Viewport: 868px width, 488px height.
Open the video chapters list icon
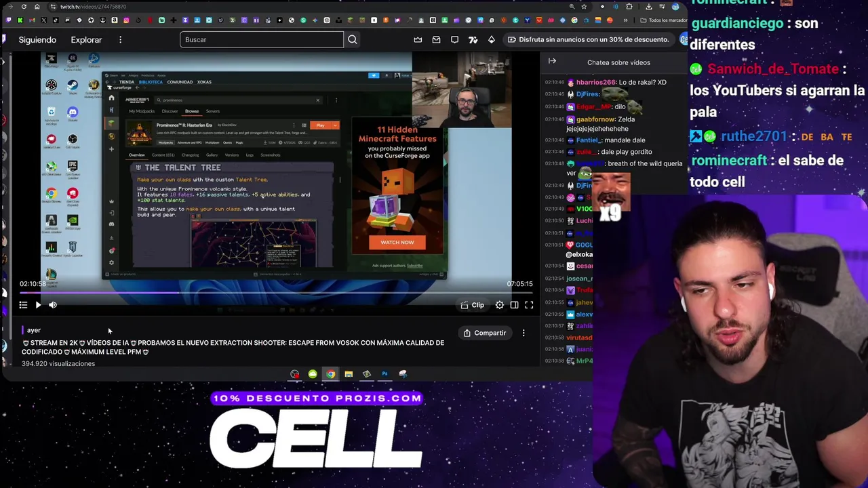(x=23, y=305)
